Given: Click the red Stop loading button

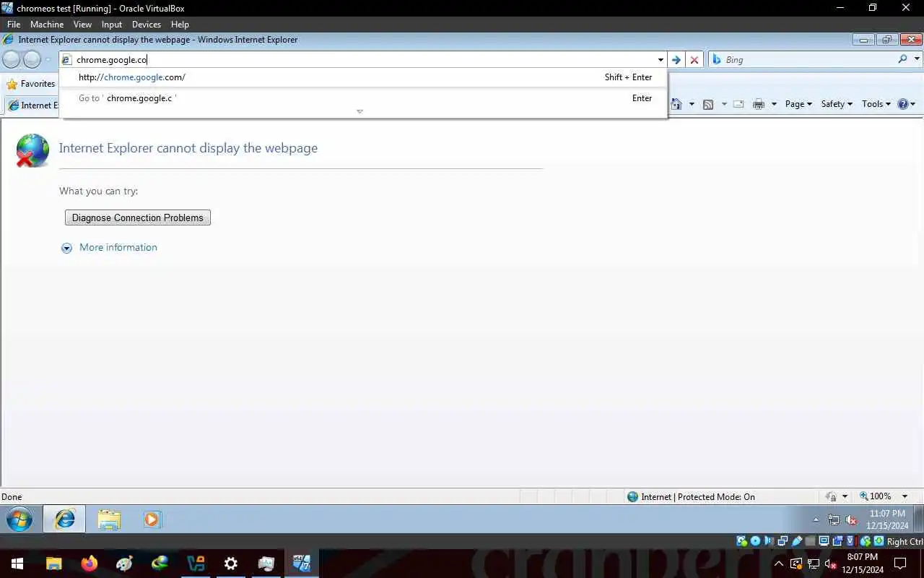Looking at the screenshot, I should (x=694, y=60).
